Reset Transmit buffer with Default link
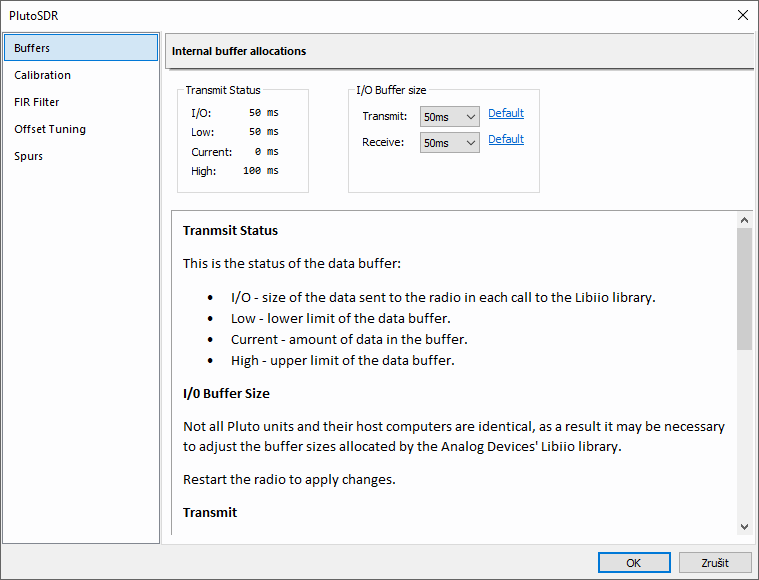Image resolution: width=759 pixels, height=580 pixels. pyautogui.click(x=506, y=114)
